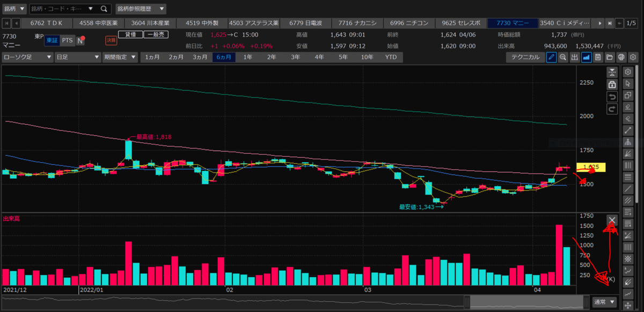Open chart settings gear next to print icon
644x312 pixels.
[633, 57]
